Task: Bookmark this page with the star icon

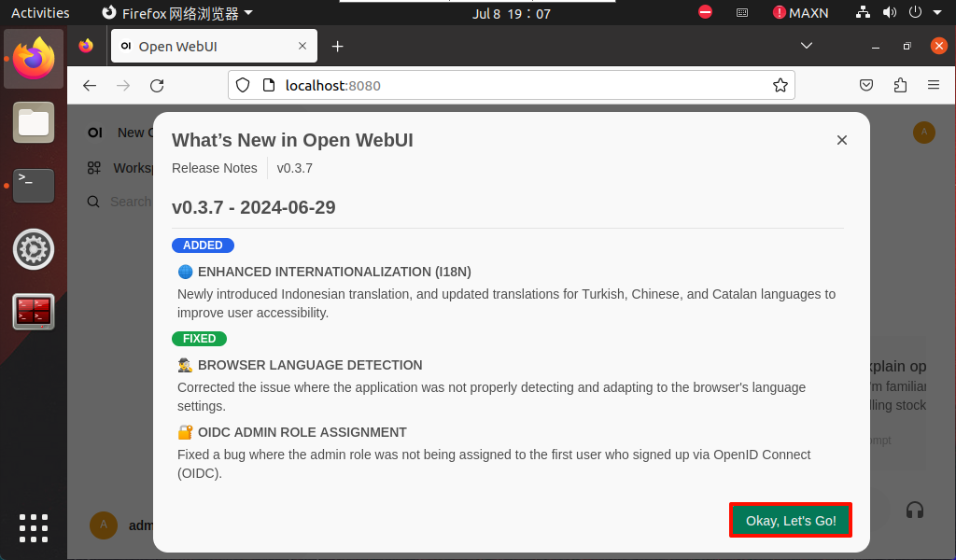Action: [780, 86]
